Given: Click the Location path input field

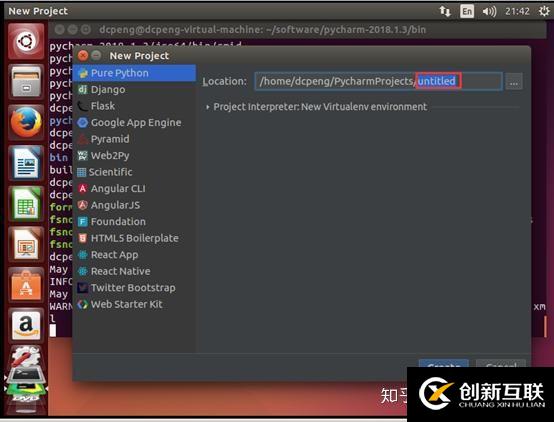Looking at the screenshot, I should (378, 81).
